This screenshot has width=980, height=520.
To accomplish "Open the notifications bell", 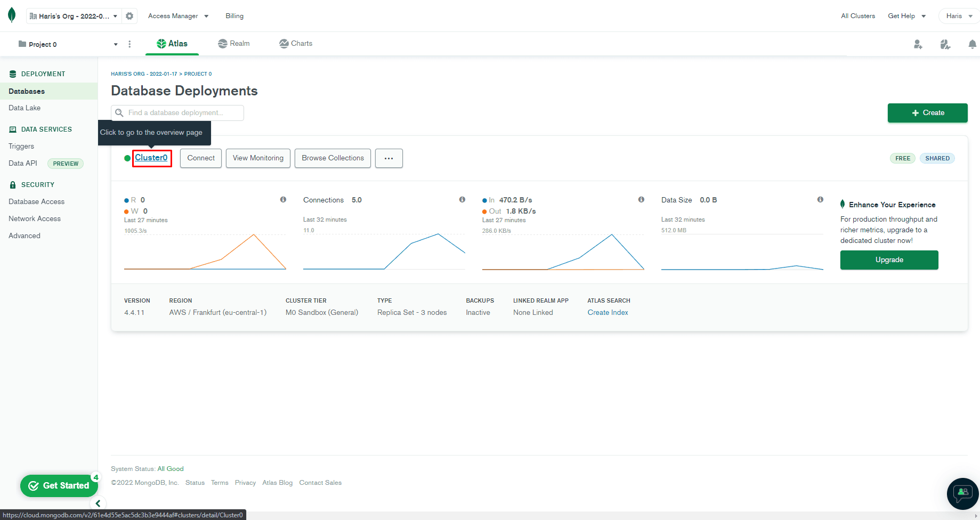I will coord(973,44).
